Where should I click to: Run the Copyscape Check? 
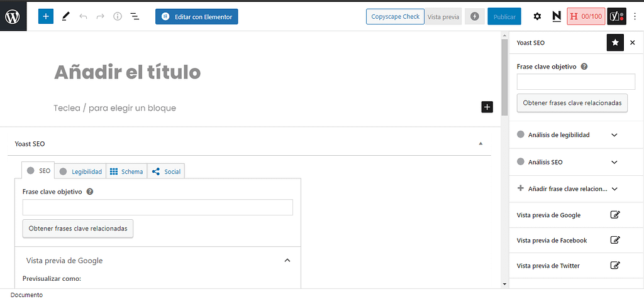coord(395,16)
